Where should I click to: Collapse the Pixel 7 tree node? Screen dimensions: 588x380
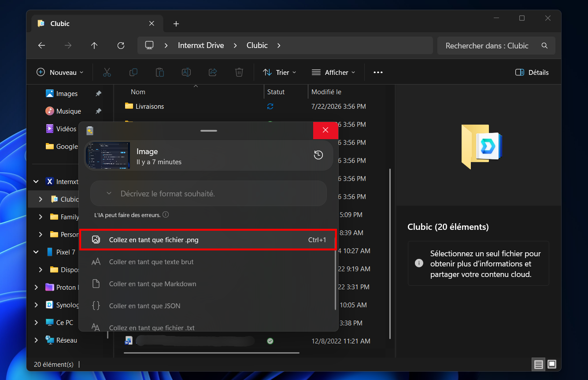[x=36, y=252]
